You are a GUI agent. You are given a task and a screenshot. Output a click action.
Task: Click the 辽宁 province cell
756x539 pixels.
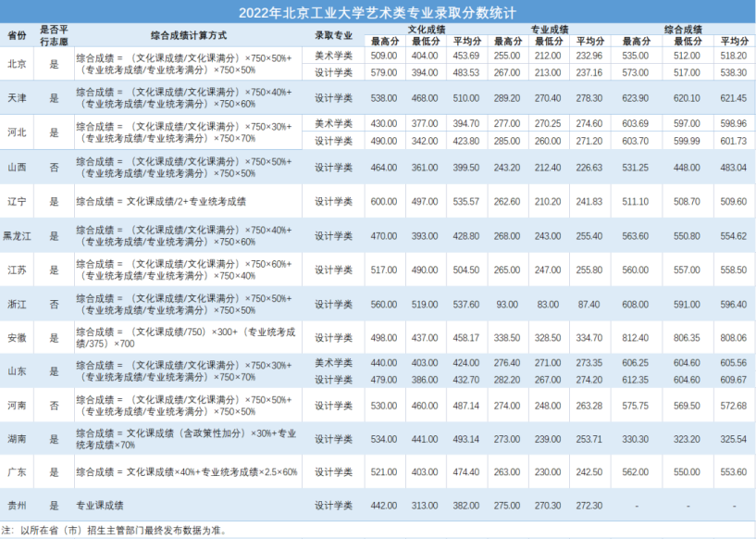pos(17,201)
